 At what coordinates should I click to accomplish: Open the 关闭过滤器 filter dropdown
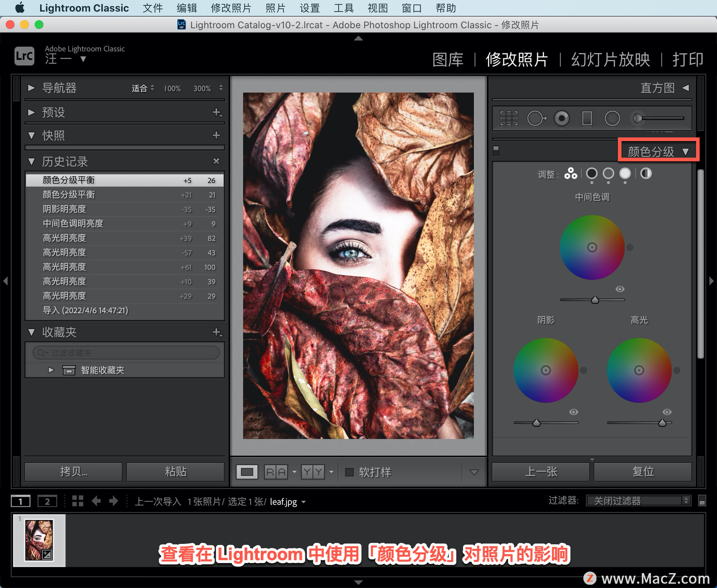[x=638, y=501]
